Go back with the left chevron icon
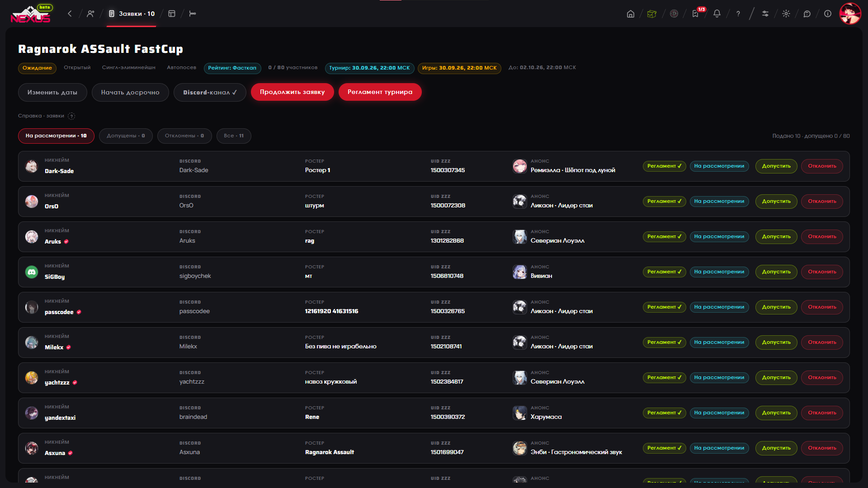The image size is (868, 488). coord(70,14)
